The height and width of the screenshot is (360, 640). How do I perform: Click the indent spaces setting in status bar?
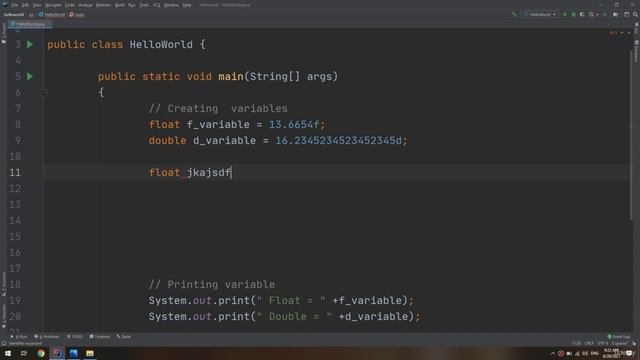(620, 343)
